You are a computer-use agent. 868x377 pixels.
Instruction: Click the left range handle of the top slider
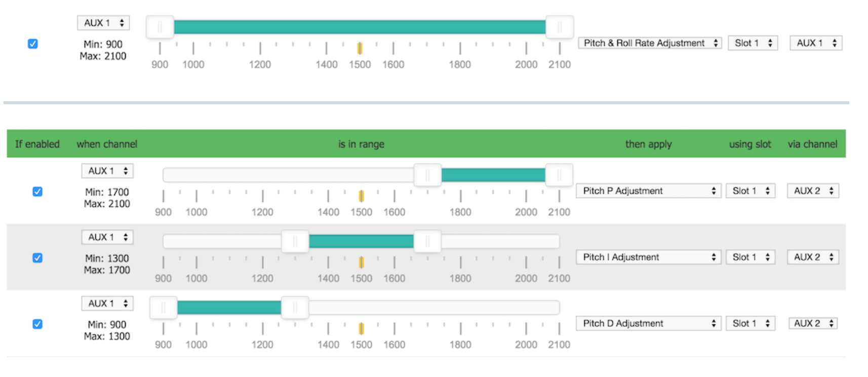tap(160, 27)
